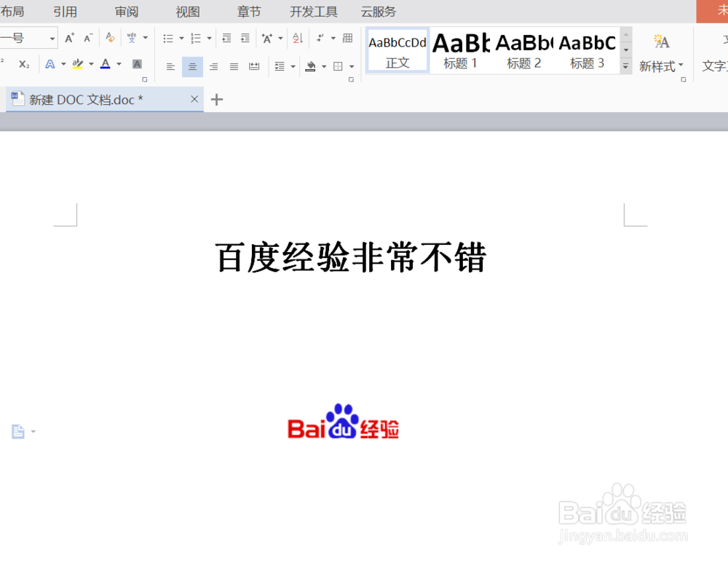728x561 pixels.
Task: Toggle center alignment
Action: tap(192, 66)
